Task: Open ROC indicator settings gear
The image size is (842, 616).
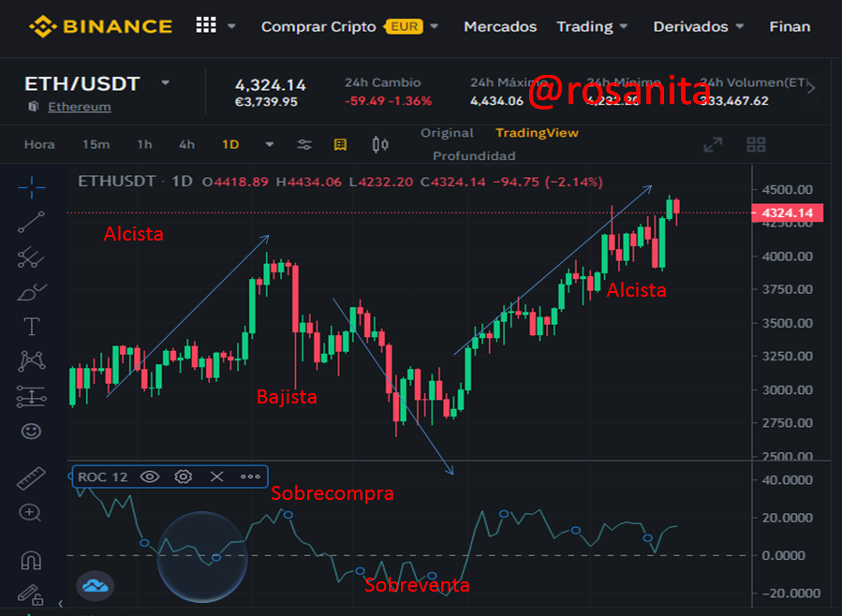Action: (x=184, y=477)
